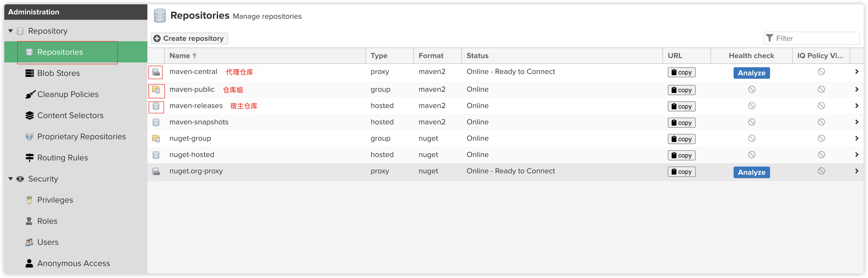Click the maven-releases hosted database icon
868x278 pixels.
pyautogui.click(x=156, y=106)
